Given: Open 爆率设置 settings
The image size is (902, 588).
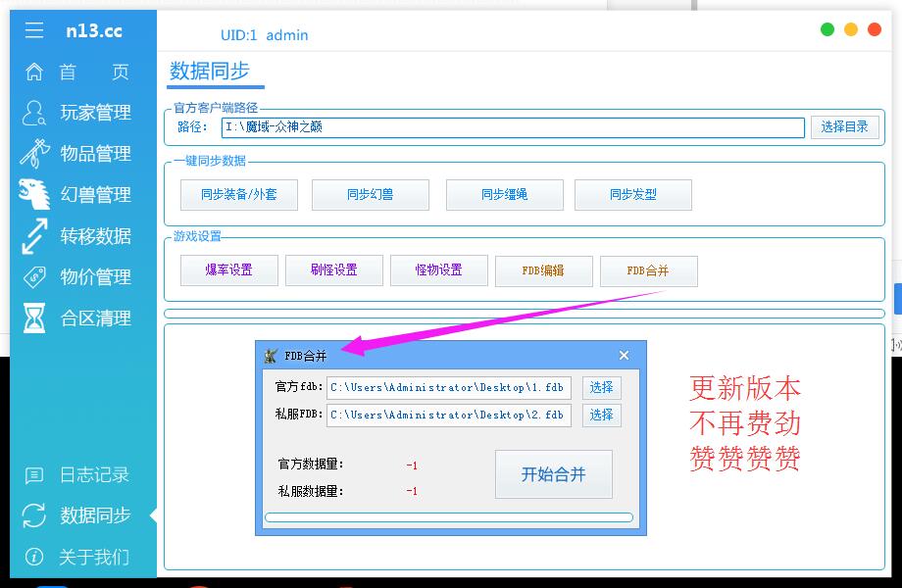Looking at the screenshot, I should 229,270.
